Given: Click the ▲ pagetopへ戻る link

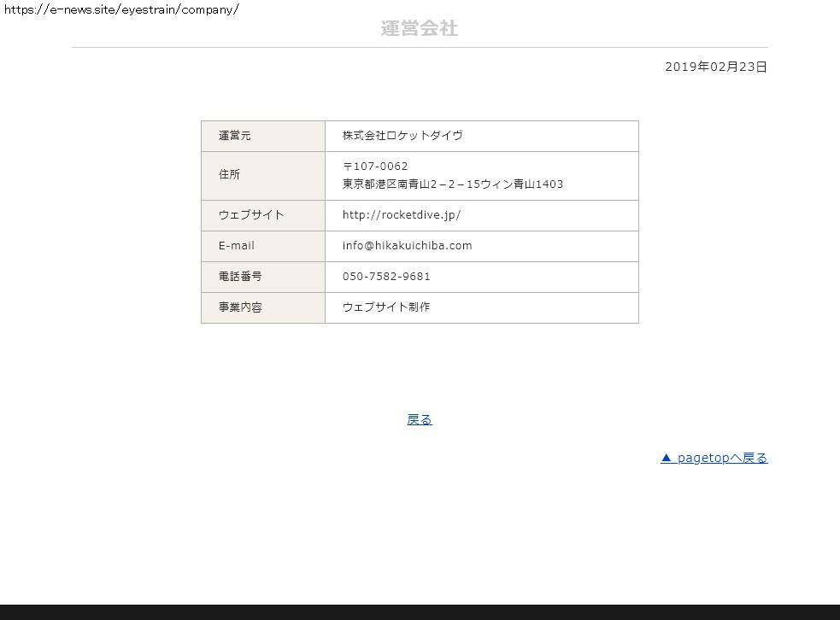Looking at the screenshot, I should click(714, 458).
